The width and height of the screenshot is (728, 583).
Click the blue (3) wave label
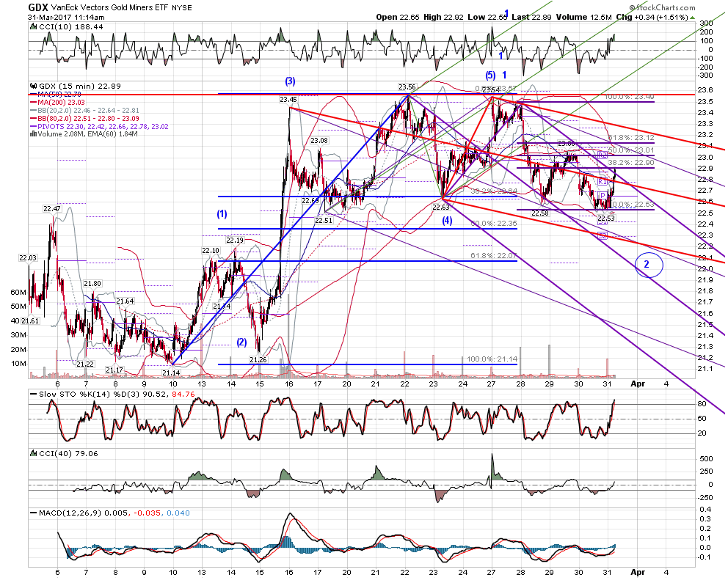(290, 81)
